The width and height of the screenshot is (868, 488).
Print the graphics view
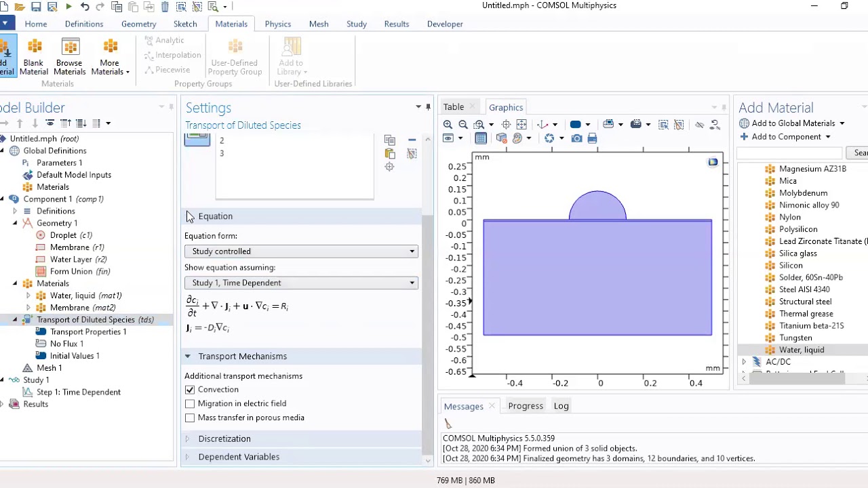point(592,138)
